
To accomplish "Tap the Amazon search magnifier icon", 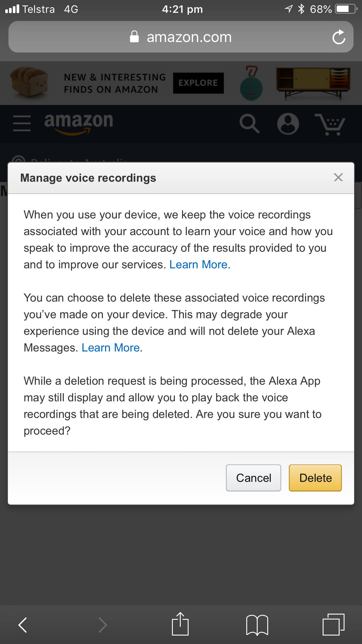I will pyautogui.click(x=249, y=124).
